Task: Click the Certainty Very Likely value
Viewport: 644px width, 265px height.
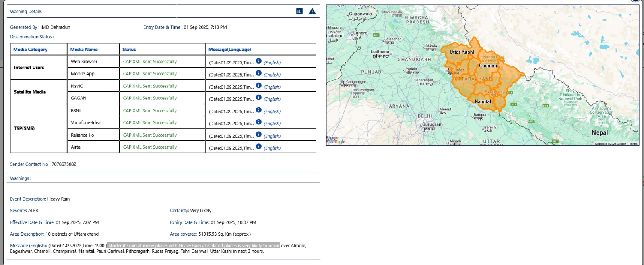Action: (x=201, y=211)
